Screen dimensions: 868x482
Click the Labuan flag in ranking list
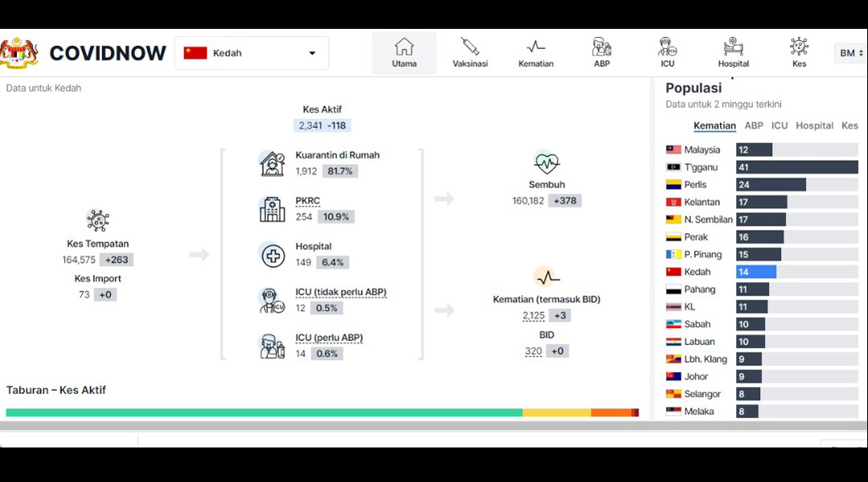(x=674, y=341)
